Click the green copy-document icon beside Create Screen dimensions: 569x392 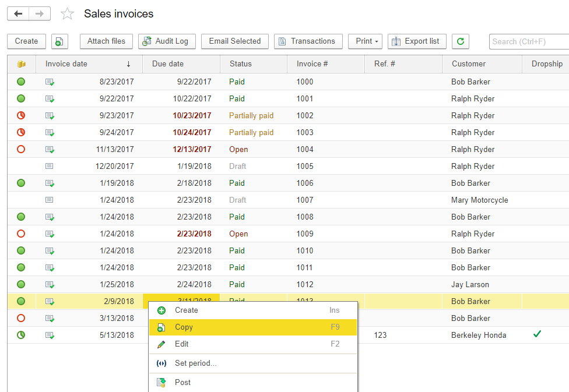59,41
